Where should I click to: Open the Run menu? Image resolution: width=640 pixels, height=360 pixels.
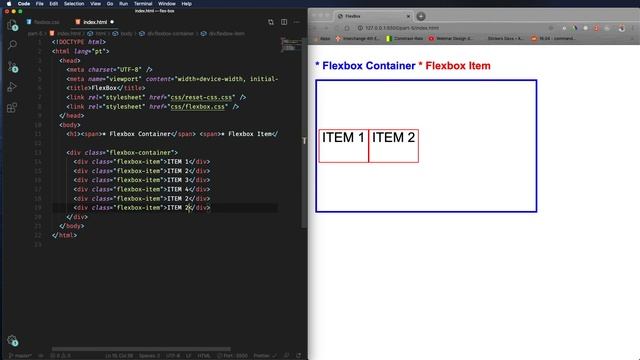123,4
